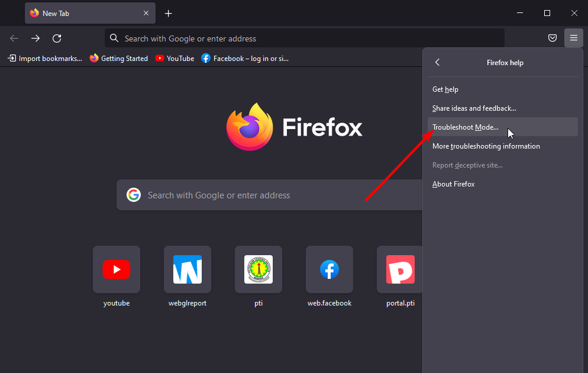
Task: Reload the current page
Action: click(57, 38)
